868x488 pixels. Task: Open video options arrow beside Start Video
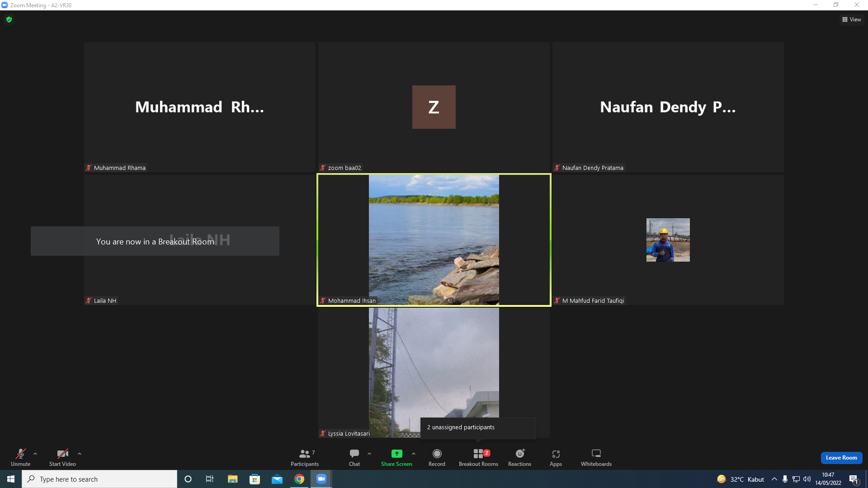(80, 454)
